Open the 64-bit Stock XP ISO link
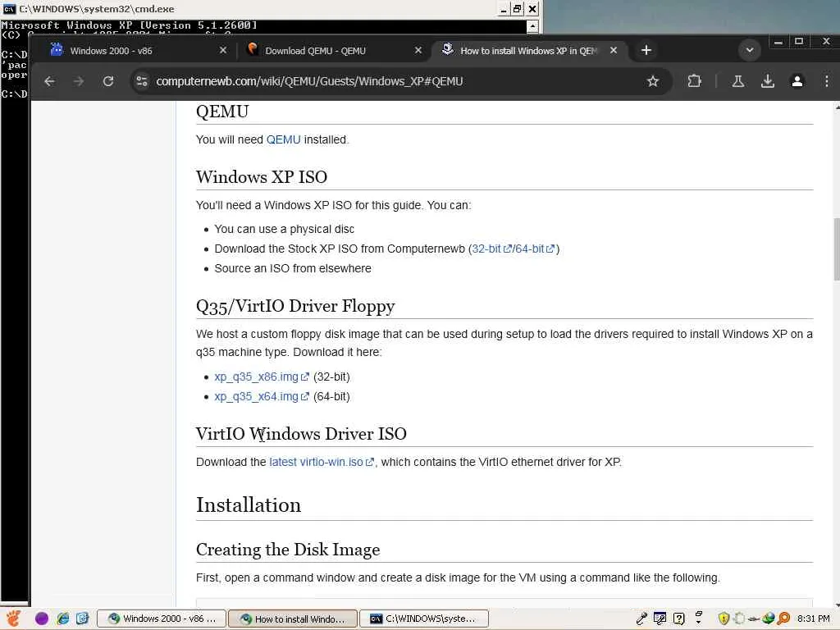Screen dimensions: 840x630 [x=535, y=249]
